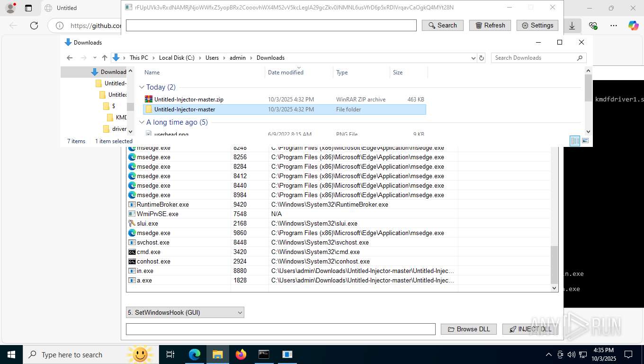The width and height of the screenshot is (644, 364).
Task: Open Edge downloads icon
Action: 572,26
